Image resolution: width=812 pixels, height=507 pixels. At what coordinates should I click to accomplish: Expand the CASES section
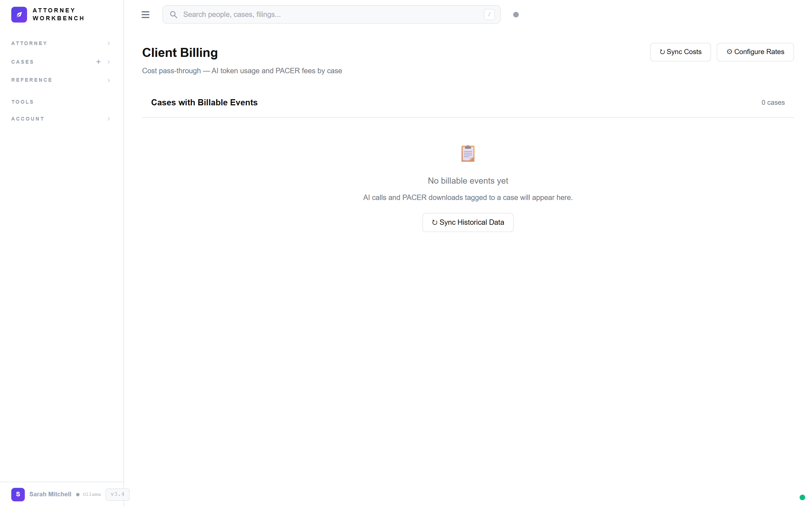(x=108, y=62)
